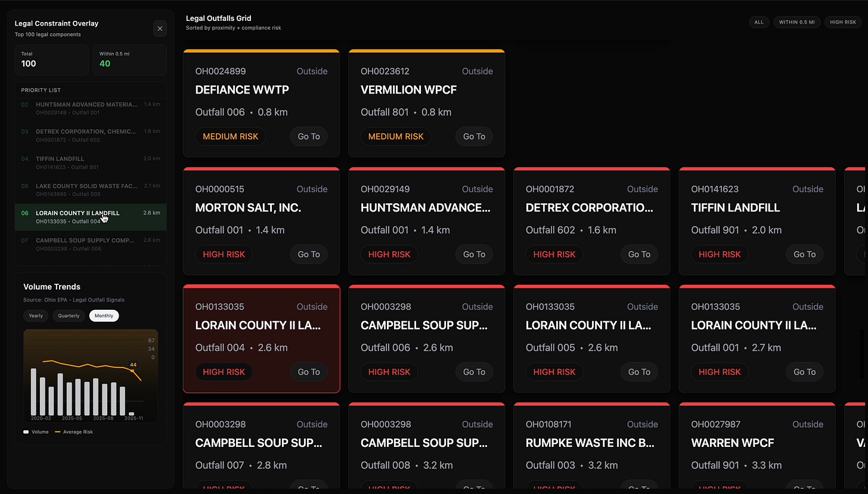Go To Defiance WWTP outfall
The image size is (868, 494).
click(x=309, y=136)
